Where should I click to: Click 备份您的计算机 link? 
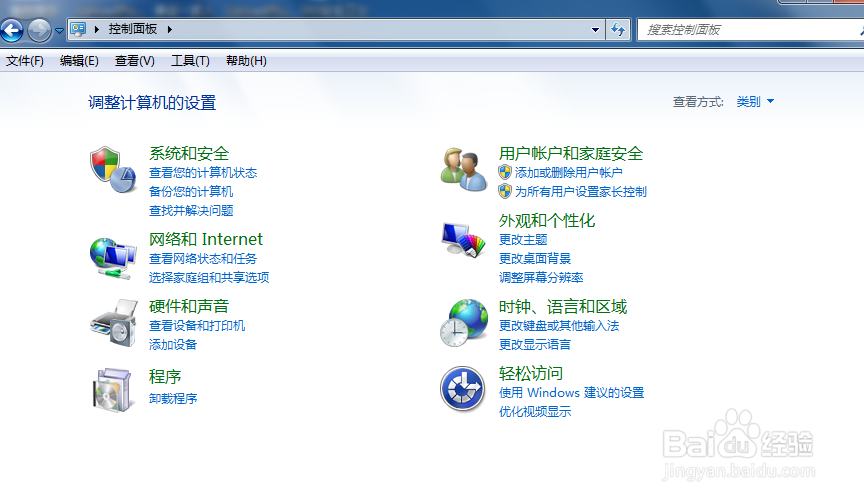click(x=191, y=192)
